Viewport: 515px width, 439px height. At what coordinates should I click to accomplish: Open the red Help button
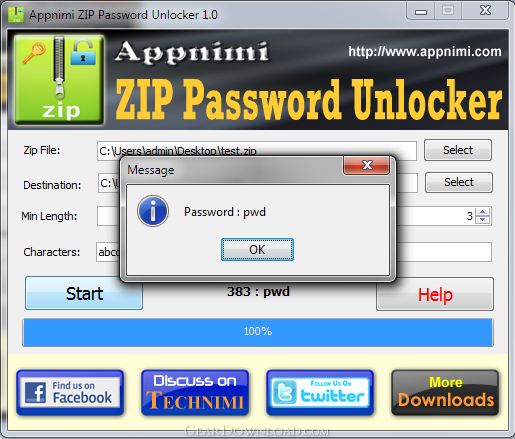[x=435, y=294]
